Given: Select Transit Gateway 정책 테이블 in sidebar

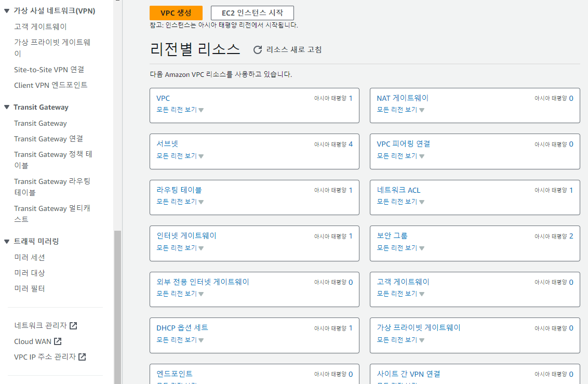Looking at the screenshot, I should (53, 160).
